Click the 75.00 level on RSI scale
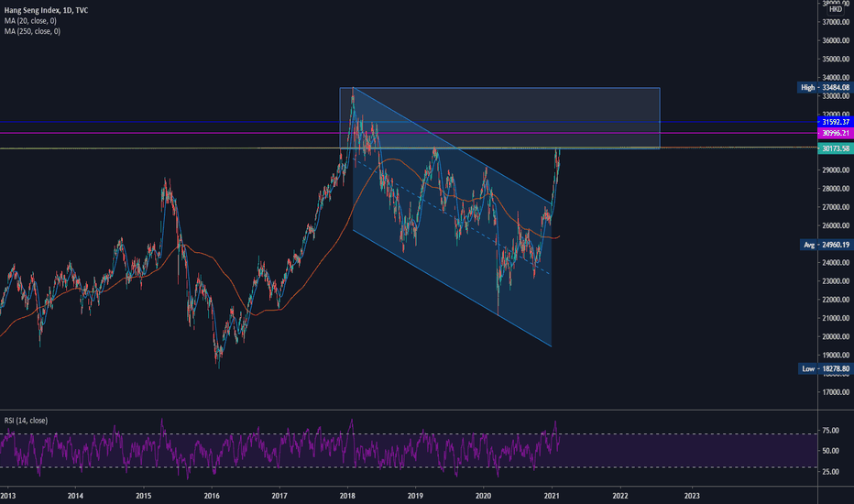 [833, 430]
